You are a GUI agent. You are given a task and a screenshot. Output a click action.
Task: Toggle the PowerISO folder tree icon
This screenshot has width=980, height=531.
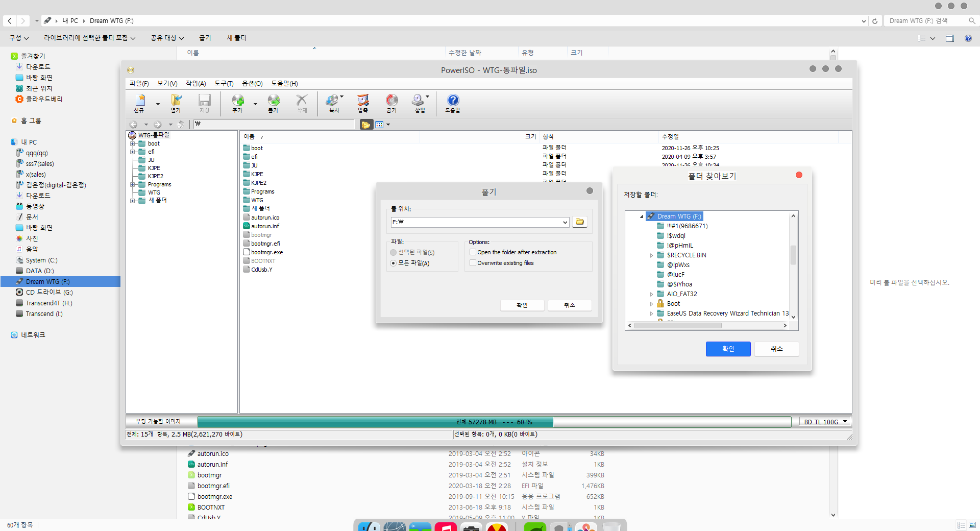tap(366, 125)
